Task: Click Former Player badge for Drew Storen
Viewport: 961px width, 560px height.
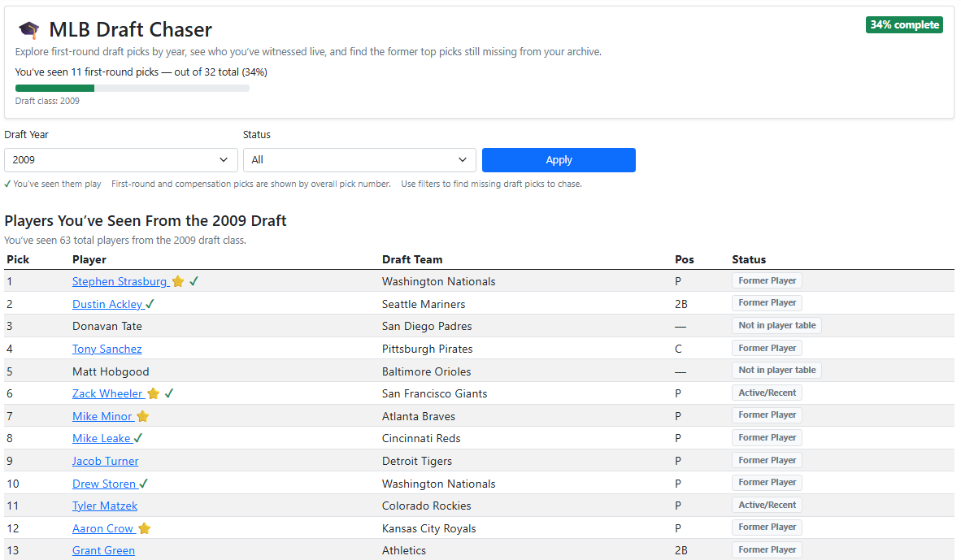Action: coord(767,482)
